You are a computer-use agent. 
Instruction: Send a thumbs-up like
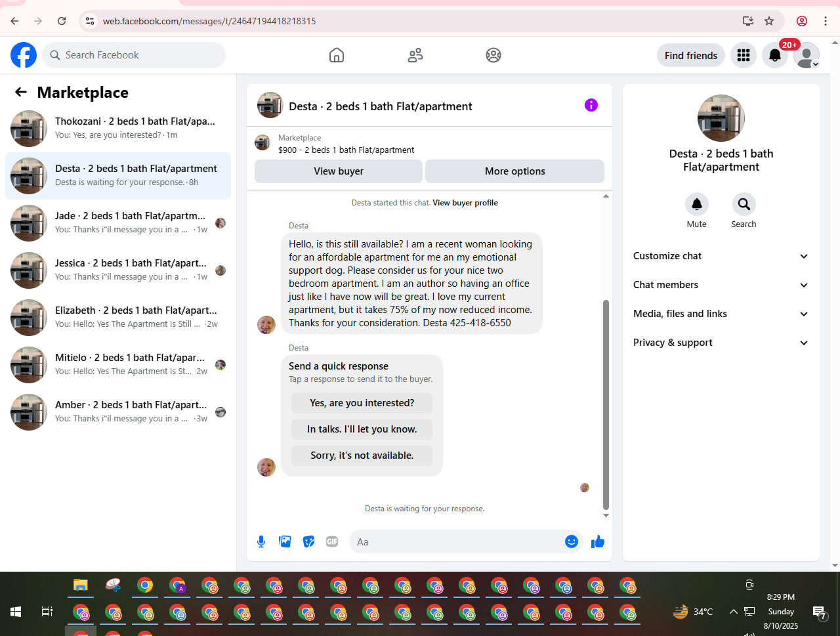[598, 541]
